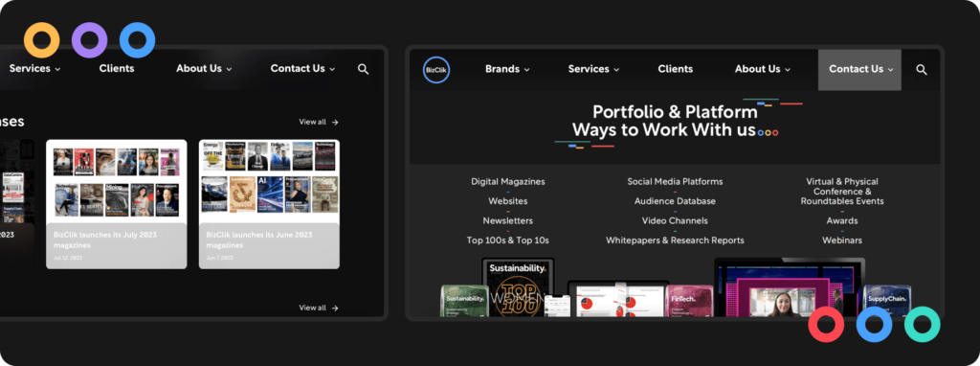Click Awards text
Screen dimensions: 980x366
842,221
